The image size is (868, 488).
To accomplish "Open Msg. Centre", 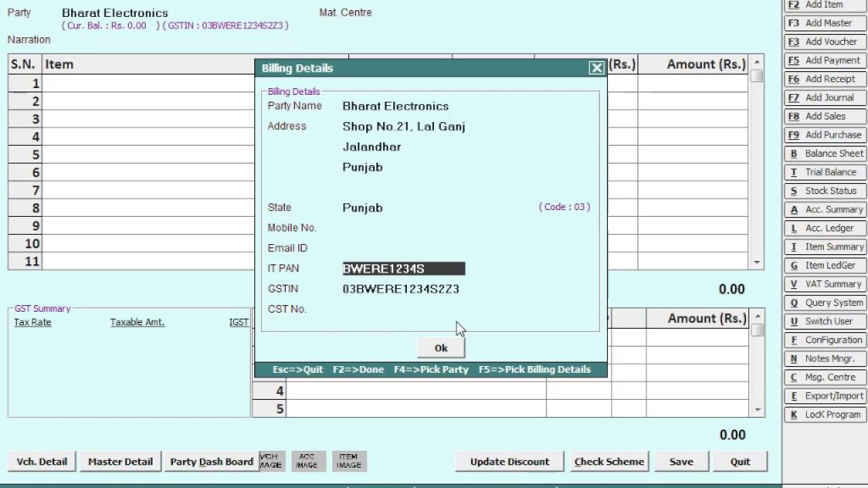I will (x=825, y=377).
